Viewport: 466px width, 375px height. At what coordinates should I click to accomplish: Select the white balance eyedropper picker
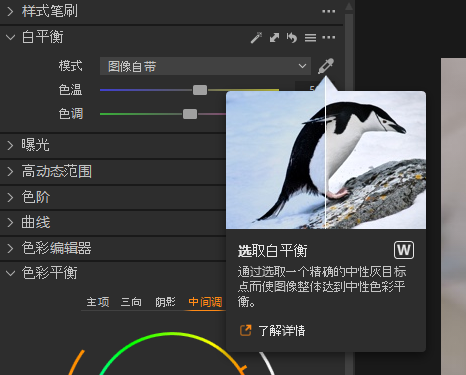tap(326, 66)
